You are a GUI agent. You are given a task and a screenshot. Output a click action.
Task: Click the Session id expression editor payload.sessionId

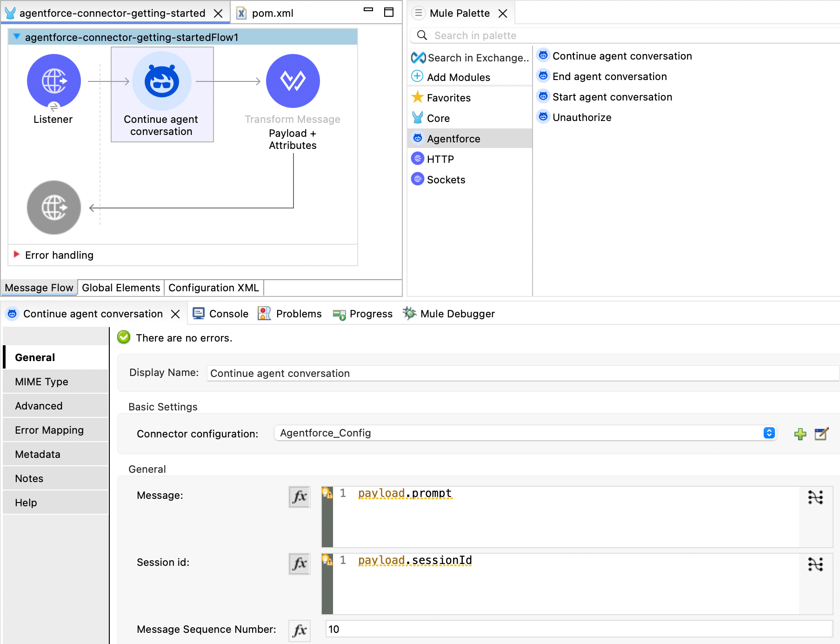[566, 584]
